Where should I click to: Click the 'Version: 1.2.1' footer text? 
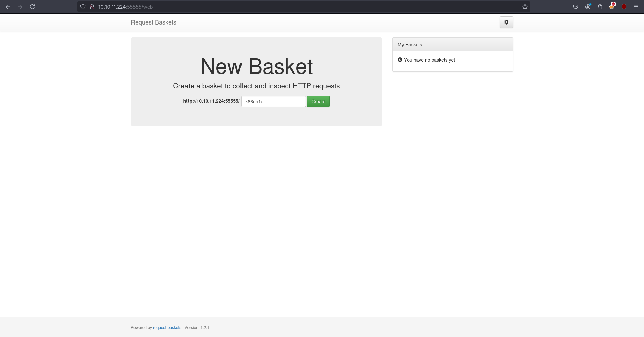(197, 328)
